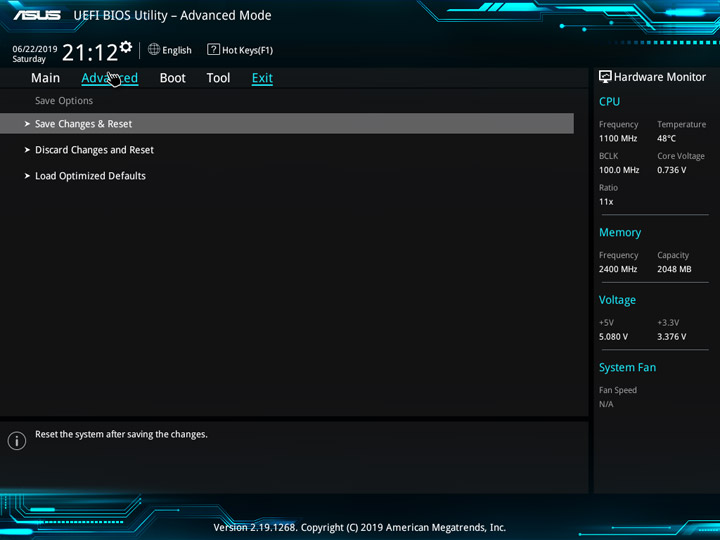The width and height of the screenshot is (720, 540).
Task: Expand arrow beside Discard Changes and Reset
Action: pyautogui.click(x=27, y=150)
